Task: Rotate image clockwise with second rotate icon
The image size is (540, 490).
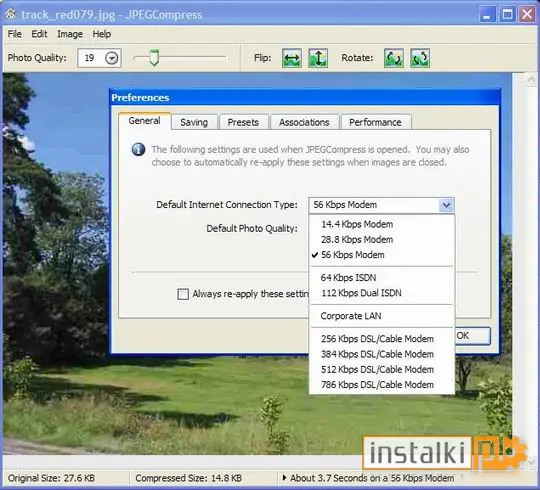Action: 420,58
